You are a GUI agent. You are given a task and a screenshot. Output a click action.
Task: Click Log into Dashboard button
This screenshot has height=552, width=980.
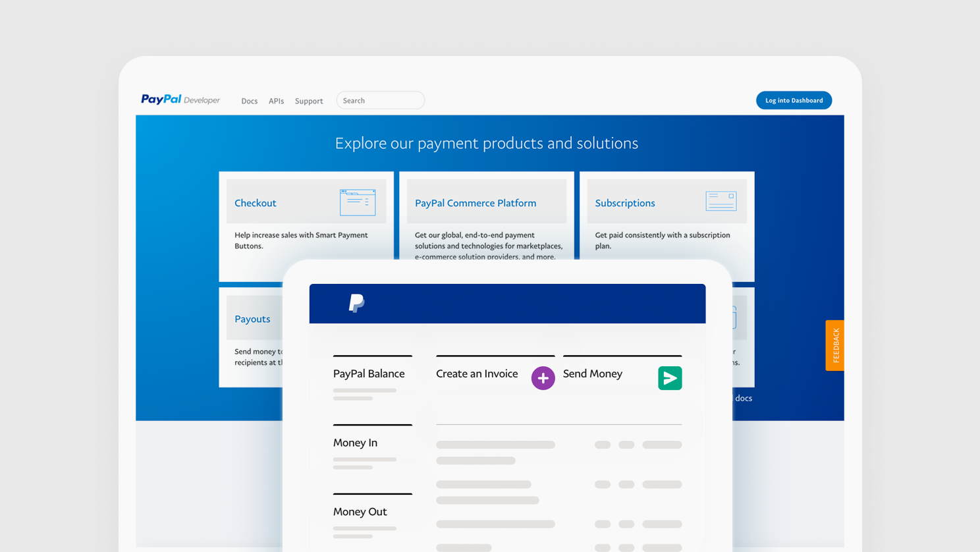coord(794,100)
